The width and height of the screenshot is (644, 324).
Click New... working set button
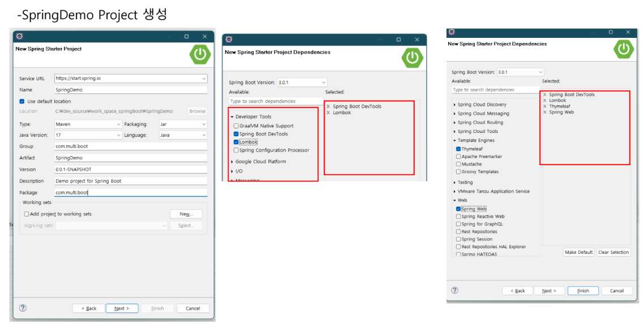pyautogui.click(x=186, y=214)
